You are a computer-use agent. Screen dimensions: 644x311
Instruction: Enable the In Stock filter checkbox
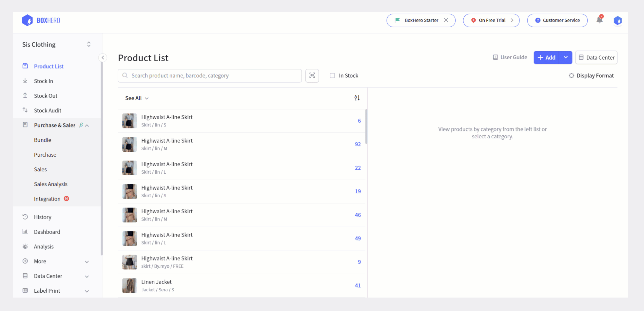click(x=332, y=75)
